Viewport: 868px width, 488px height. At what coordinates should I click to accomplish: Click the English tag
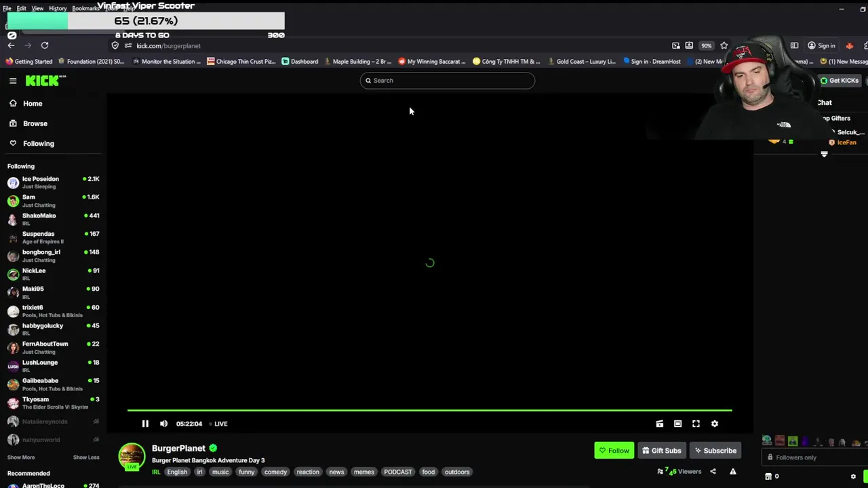tap(177, 472)
